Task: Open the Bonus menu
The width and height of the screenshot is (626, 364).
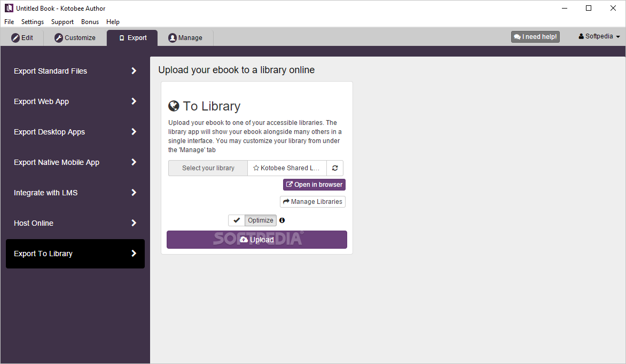Action: pyautogui.click(x=90, y=22)
